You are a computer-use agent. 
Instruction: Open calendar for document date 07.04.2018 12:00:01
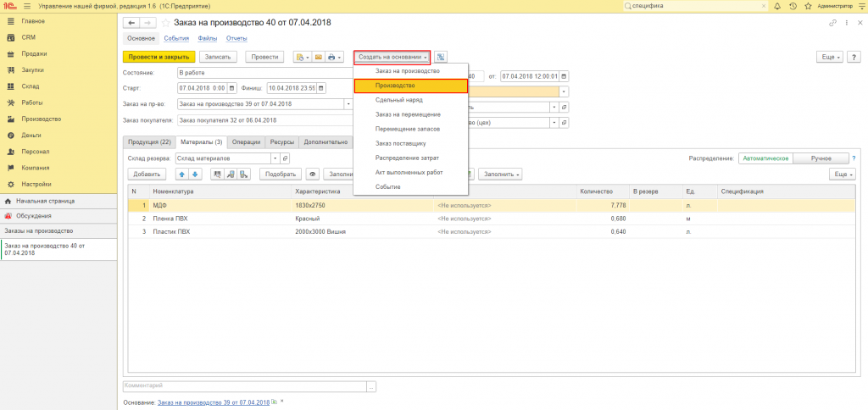coord(564,76)
